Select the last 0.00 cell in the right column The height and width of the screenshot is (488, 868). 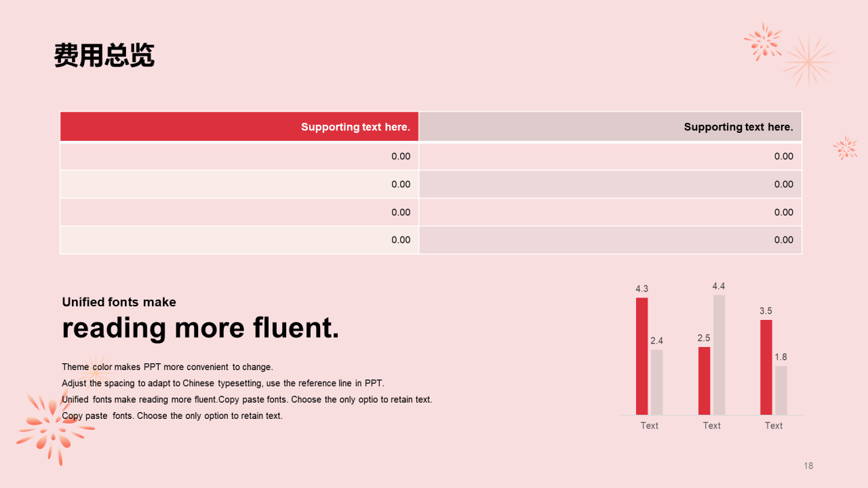[610, 240]
